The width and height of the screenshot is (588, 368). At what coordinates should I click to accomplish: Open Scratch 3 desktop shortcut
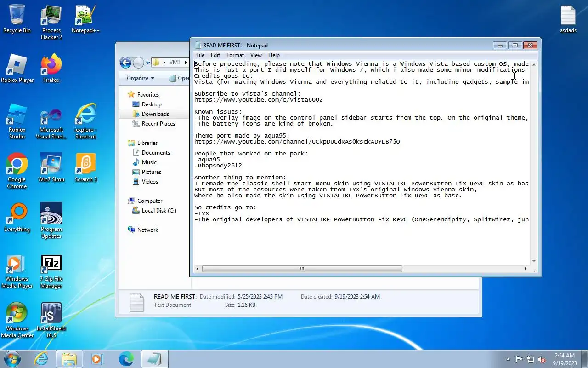[x=85, y=168]
